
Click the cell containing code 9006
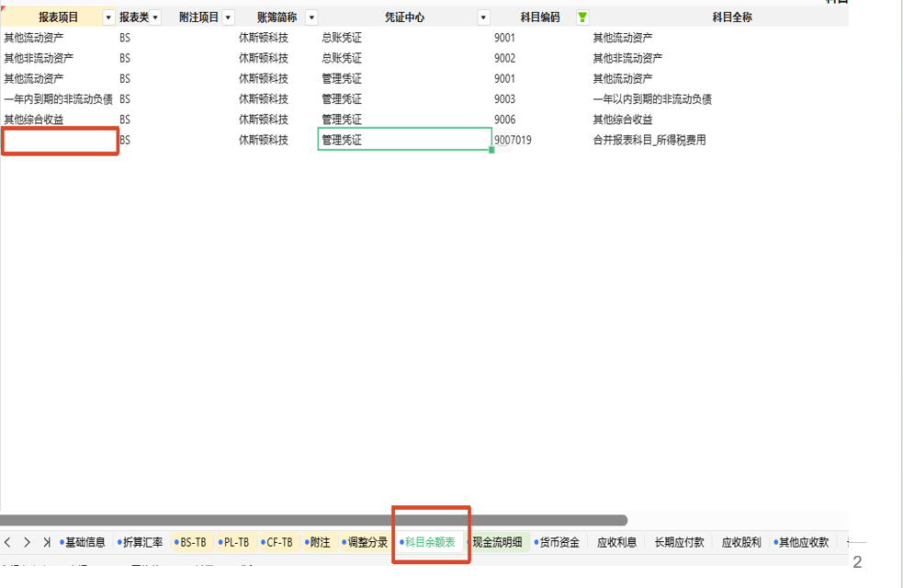(x=504, y=119)
